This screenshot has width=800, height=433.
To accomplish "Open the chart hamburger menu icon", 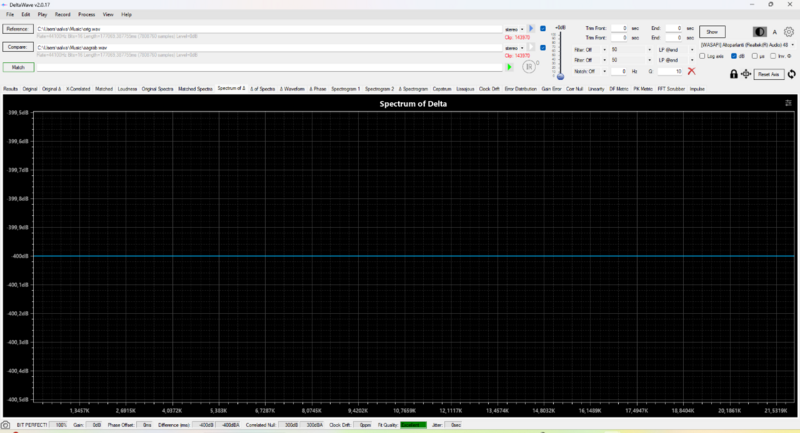I will coord(788,103).
